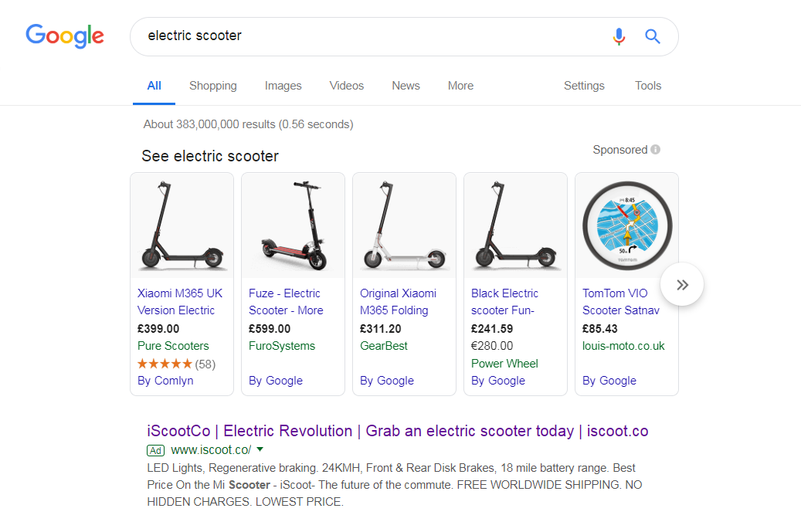Click the Fuze electric scooter product image

[x=294, y=225]
